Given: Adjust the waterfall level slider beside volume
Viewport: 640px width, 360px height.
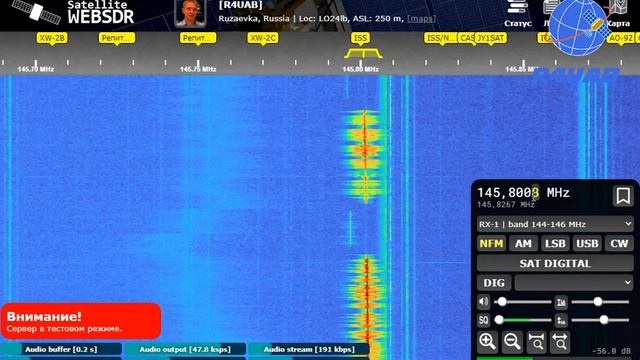Looking at the screenshot, I should pos(600,302).
